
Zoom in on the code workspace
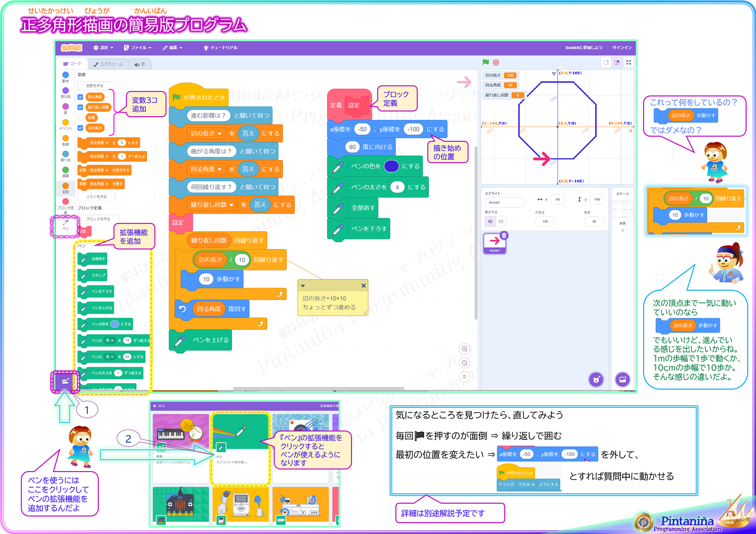(464, 349)
